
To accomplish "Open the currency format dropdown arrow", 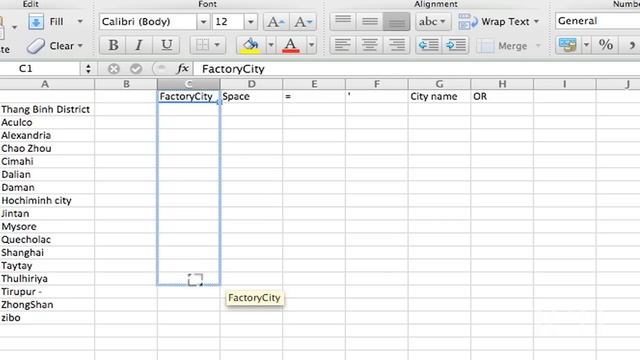I will point(586,45).
